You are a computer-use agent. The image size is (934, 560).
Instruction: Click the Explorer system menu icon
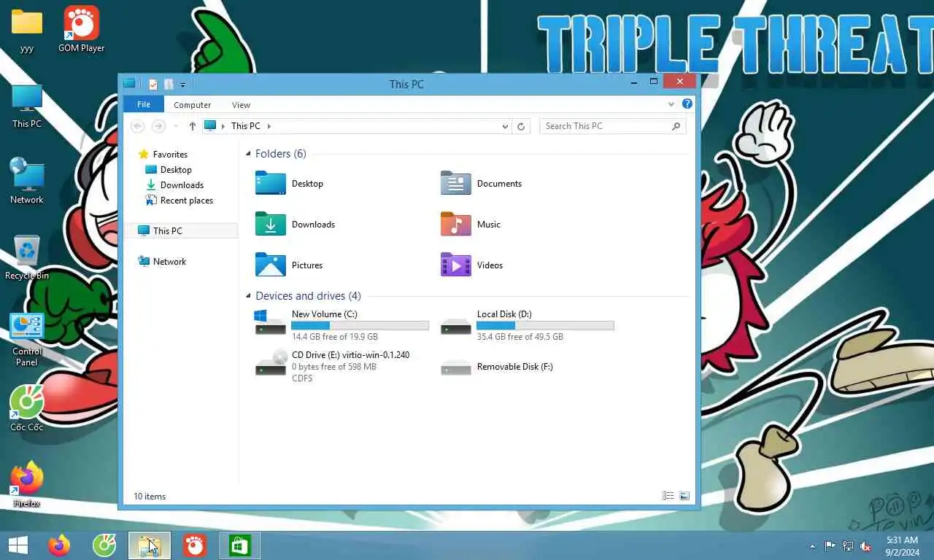(129, 84)
